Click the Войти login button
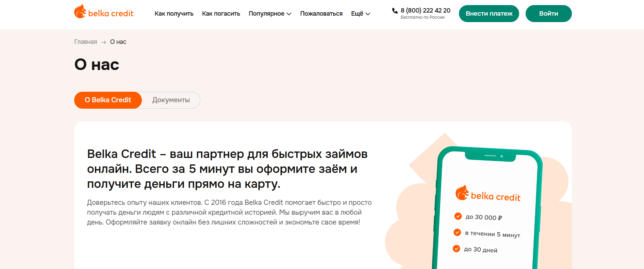644x269 pixels. pos(548,14)
